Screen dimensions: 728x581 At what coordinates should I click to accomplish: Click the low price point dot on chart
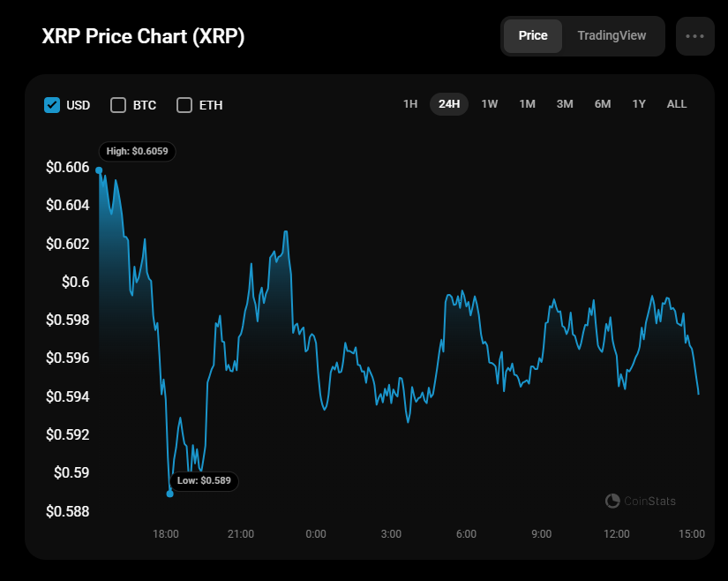(x=170, y=494)
